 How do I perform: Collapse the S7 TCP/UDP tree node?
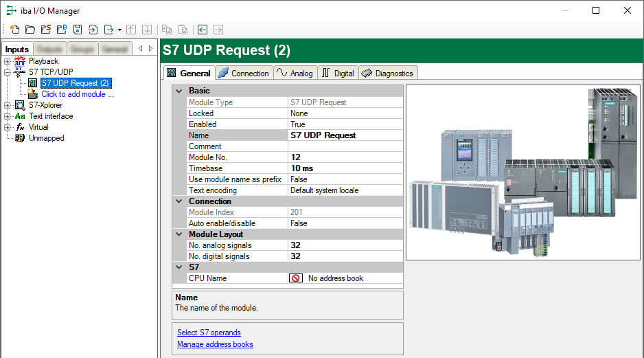click(7, 72)
